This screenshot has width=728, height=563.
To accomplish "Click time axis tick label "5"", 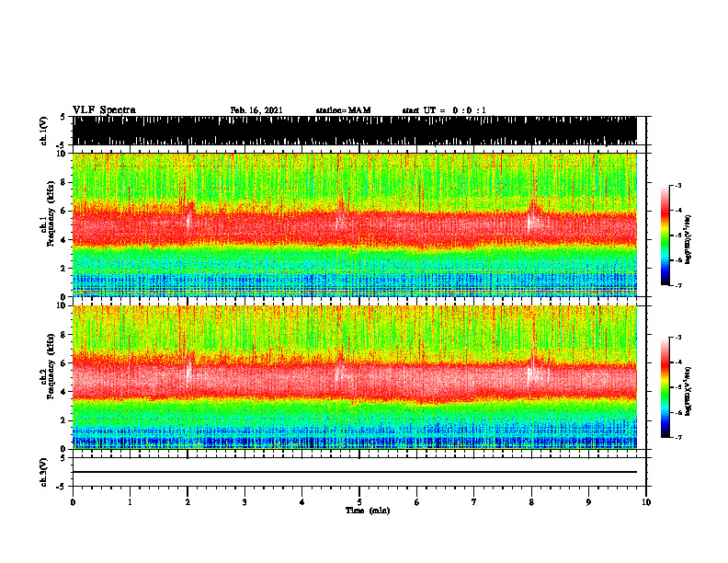I will coord(359,502).
